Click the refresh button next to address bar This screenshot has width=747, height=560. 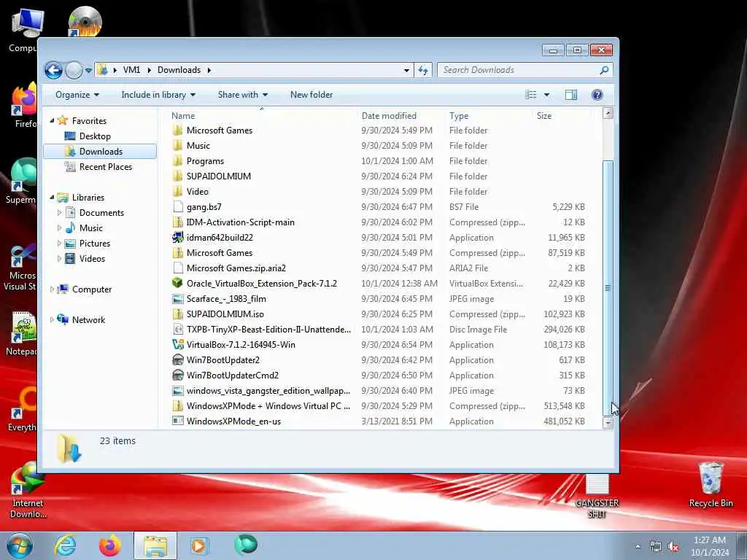tap(423, 71)
